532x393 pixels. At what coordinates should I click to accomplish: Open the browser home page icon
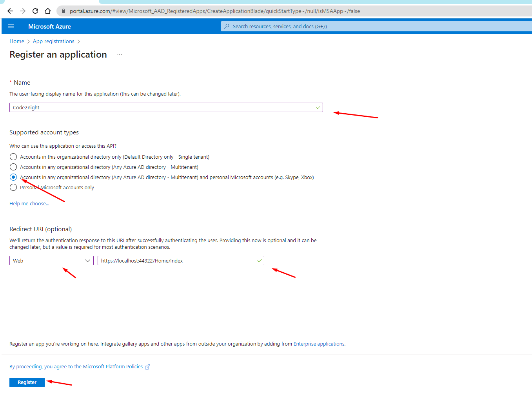[x=48, y=11]
